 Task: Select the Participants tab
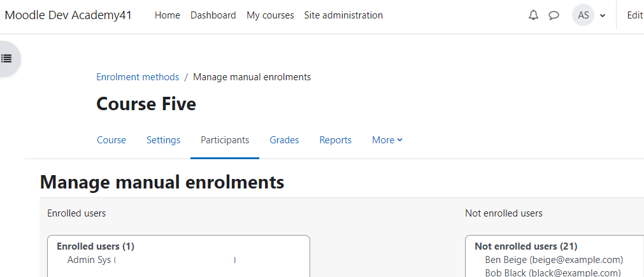coord(225,140)
